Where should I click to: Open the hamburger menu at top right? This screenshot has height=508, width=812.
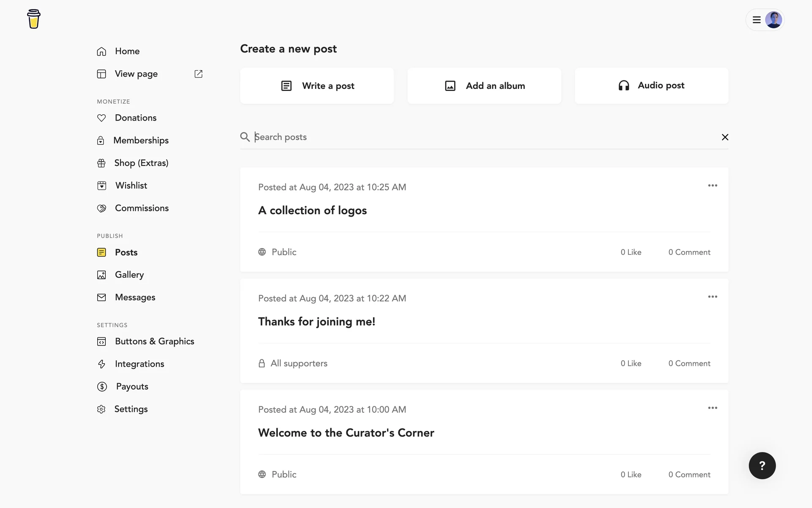pyautogui.click(x=757, y=20)
